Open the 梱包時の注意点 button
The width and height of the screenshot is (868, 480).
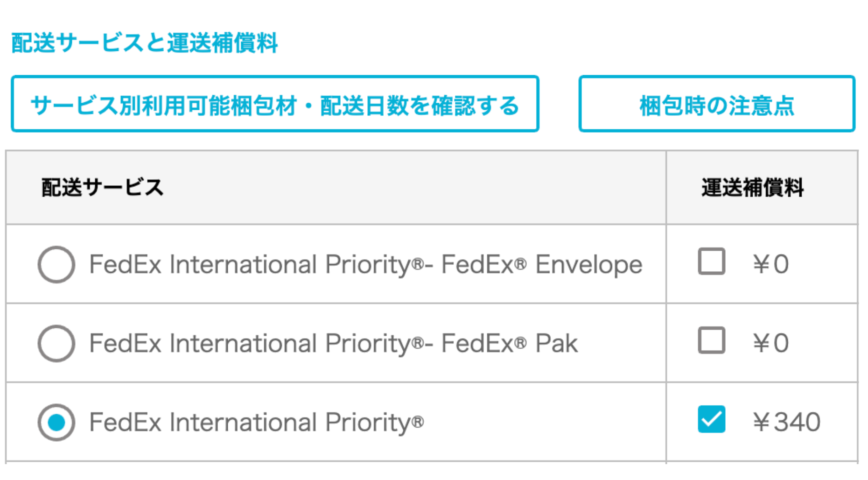716,104
